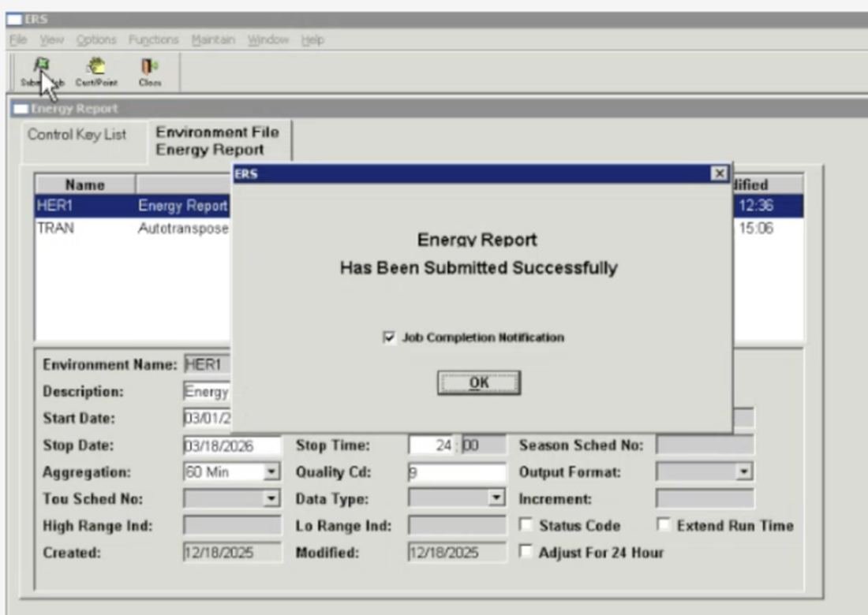
Task: Open the File menu
Action: point(17,40)
